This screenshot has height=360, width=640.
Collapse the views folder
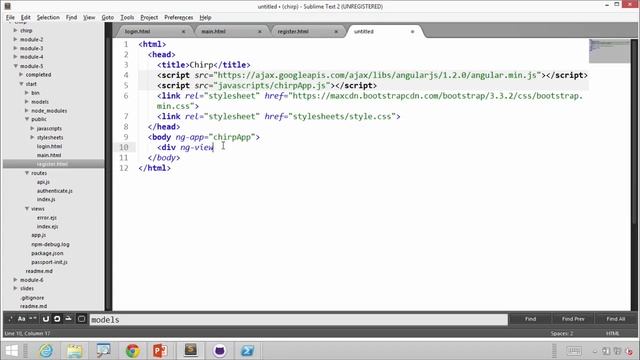(27, 209)
